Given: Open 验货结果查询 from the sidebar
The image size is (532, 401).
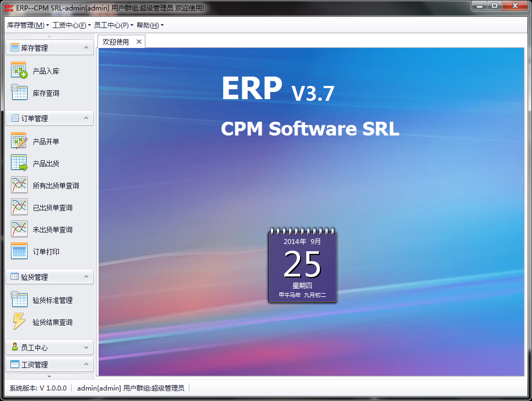Looking at the screenshot, I should pyautogui.click(x=52, y=322).
